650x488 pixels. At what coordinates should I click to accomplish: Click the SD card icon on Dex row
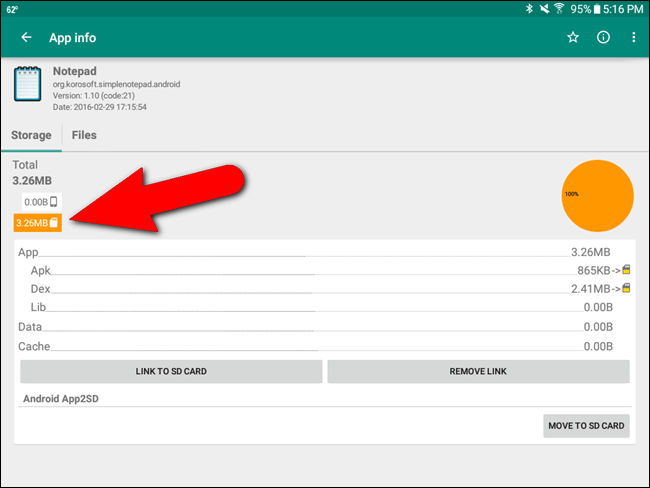[x=626, y=288]
